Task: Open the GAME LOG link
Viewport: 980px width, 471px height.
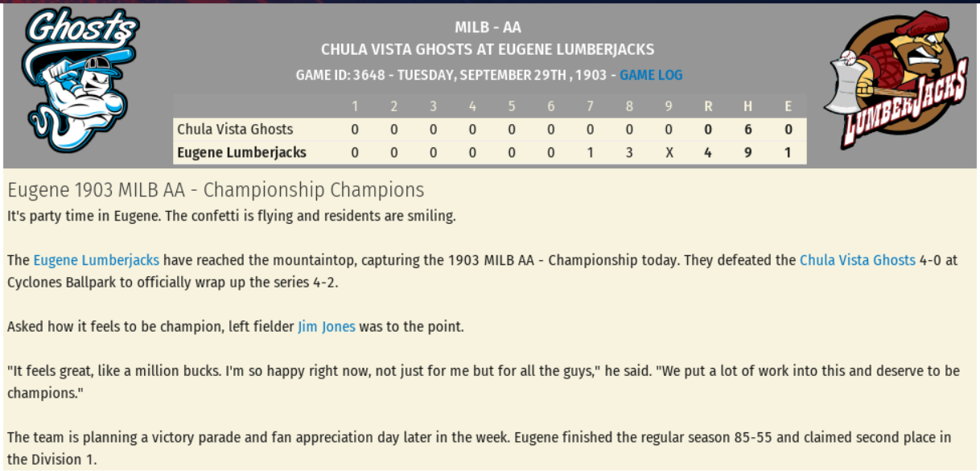Action: 651,75
